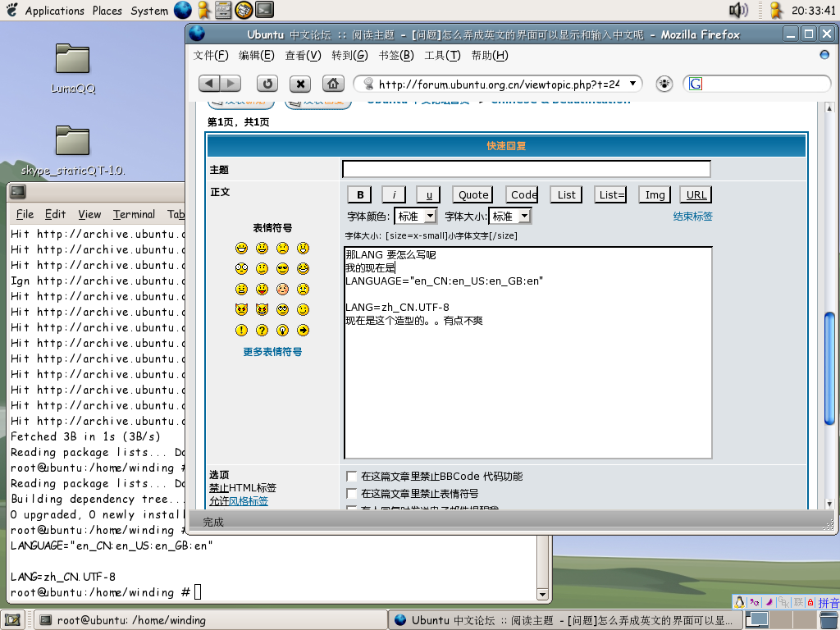Open the Firefox 文件(F) menu

[211, 55]
